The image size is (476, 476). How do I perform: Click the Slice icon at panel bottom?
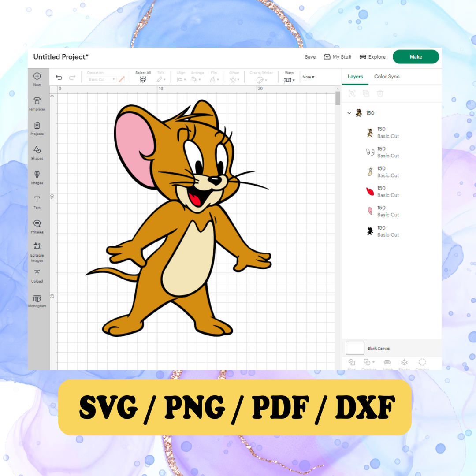352,362
